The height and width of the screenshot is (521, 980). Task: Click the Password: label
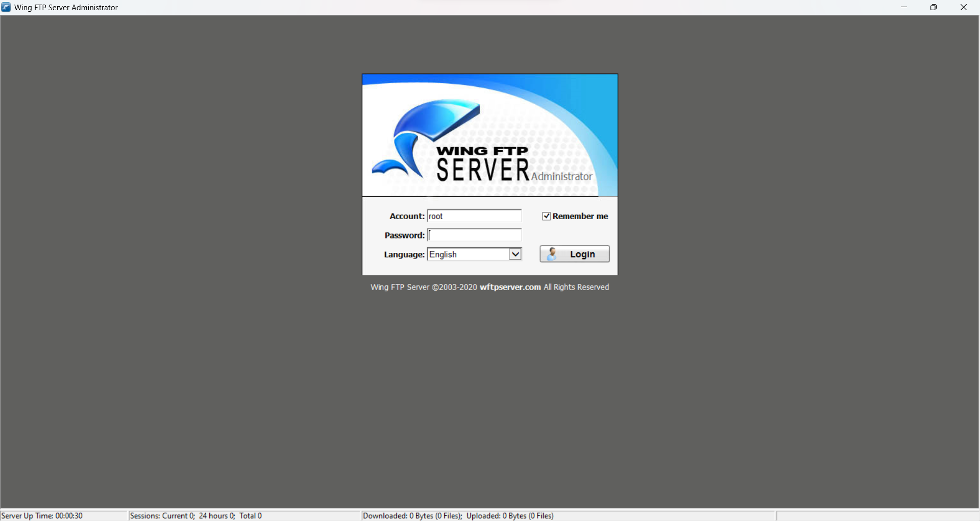(404, 235)
